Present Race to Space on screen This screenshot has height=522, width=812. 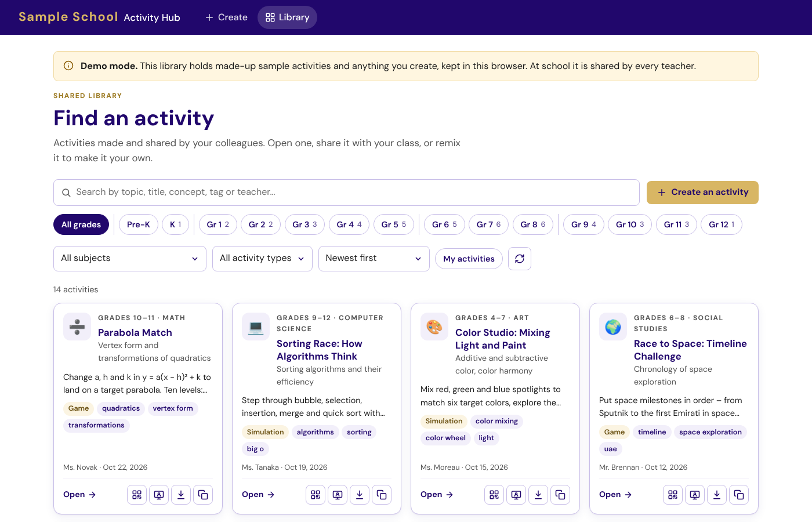point(695,495)
